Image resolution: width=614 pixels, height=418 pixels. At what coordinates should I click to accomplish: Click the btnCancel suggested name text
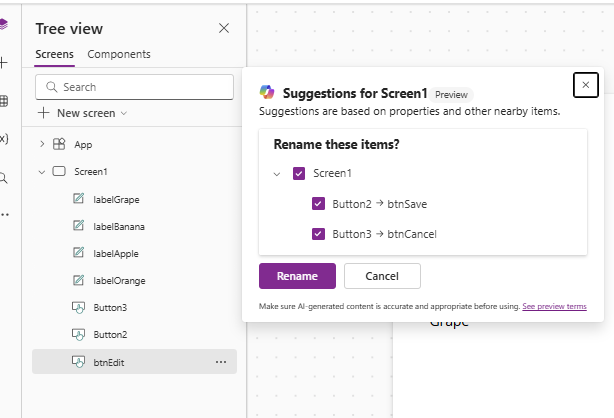[x=412, y=234]
